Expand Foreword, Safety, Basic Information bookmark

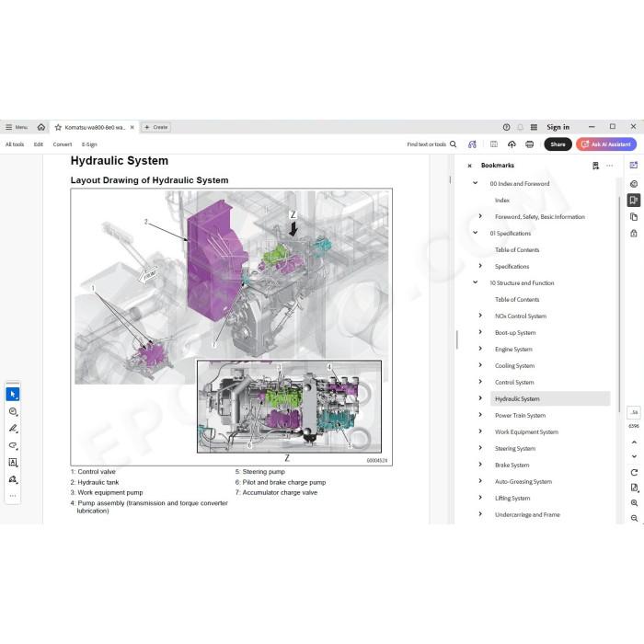pyautogui.click(x=480, y=216)
